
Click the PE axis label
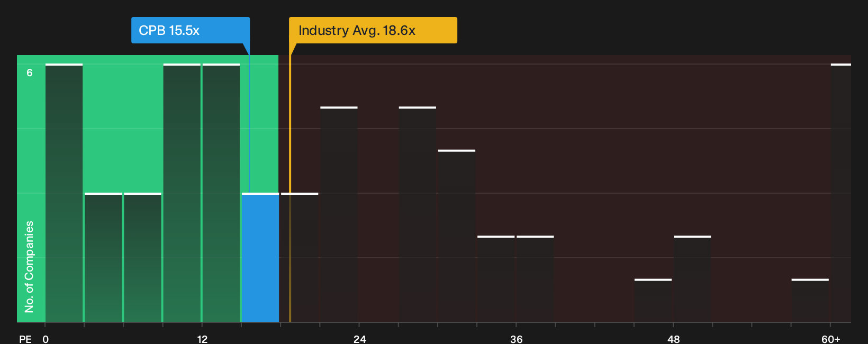point(25,339)
